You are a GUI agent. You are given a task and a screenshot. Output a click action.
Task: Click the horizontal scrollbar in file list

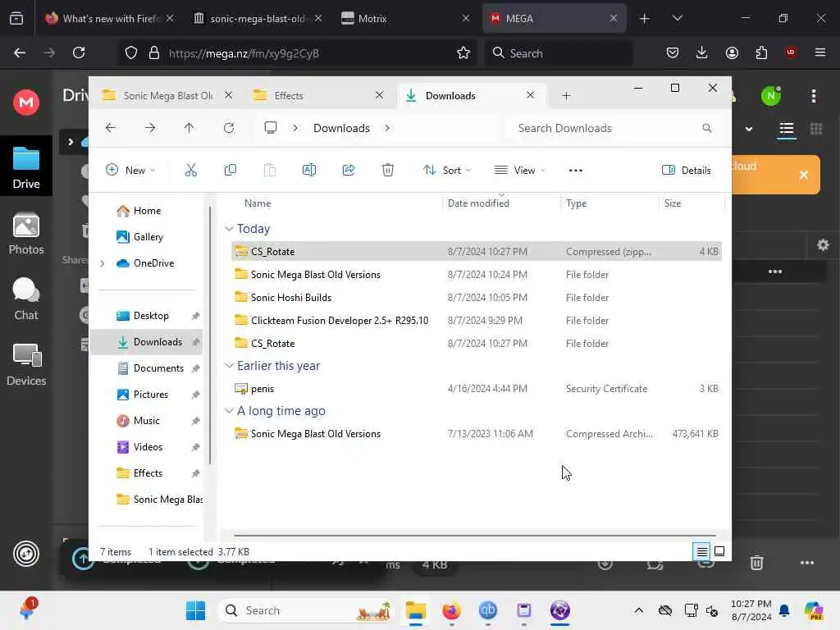475,535
